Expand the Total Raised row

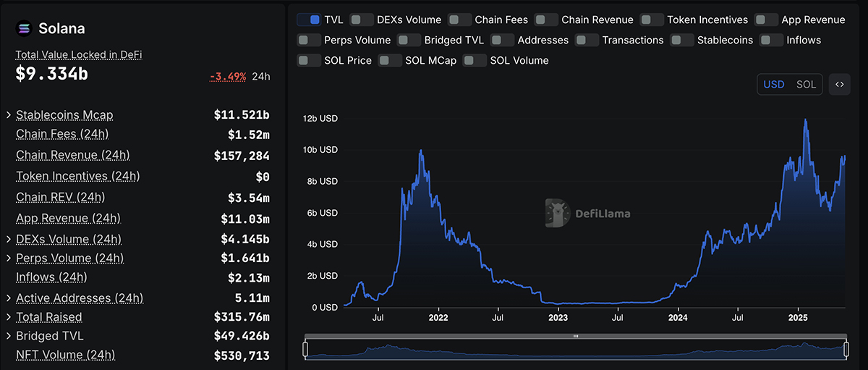click(9, 316)
